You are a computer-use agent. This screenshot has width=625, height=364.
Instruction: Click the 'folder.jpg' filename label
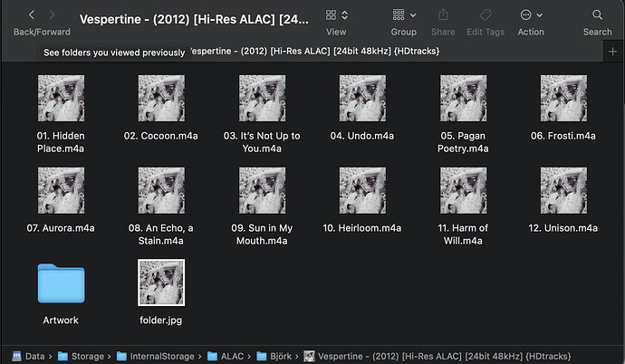tap(161, 321)
